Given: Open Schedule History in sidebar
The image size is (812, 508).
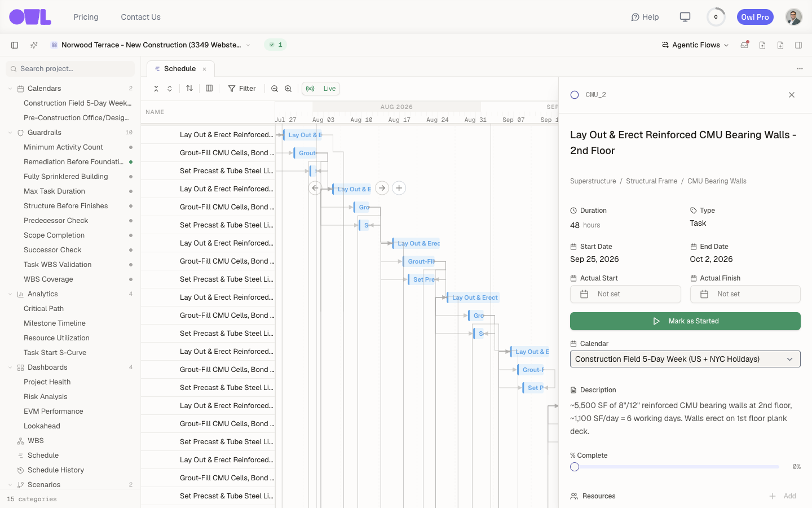Looking at the screenshot, I should click(x=56, y=470).
